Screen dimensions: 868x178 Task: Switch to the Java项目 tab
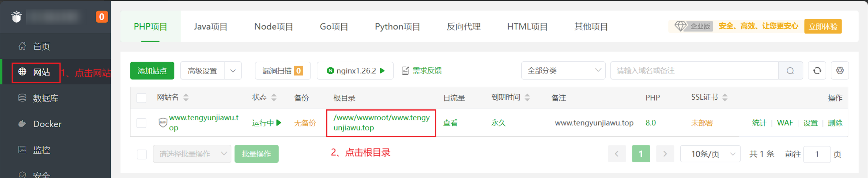tap(211, 27)
